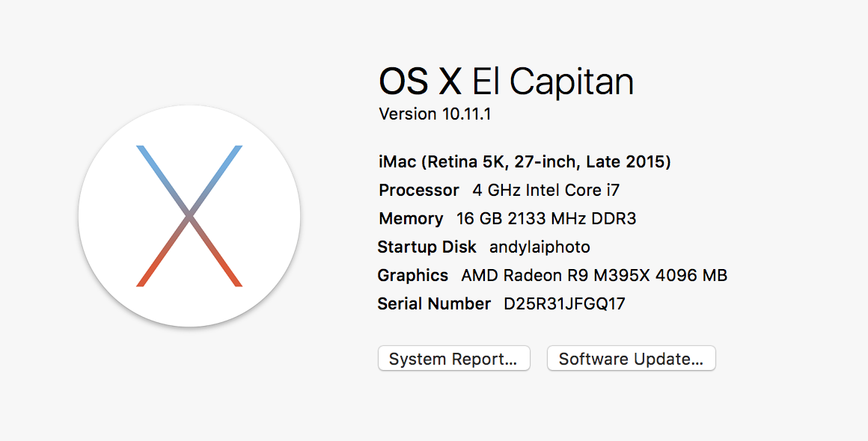Select the 16 GB 2133 MHz DDR3 value

545,218
